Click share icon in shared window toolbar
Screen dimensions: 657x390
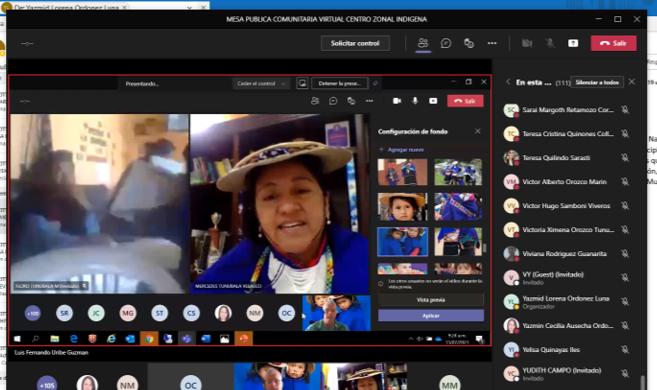click(x=433, y=101)
